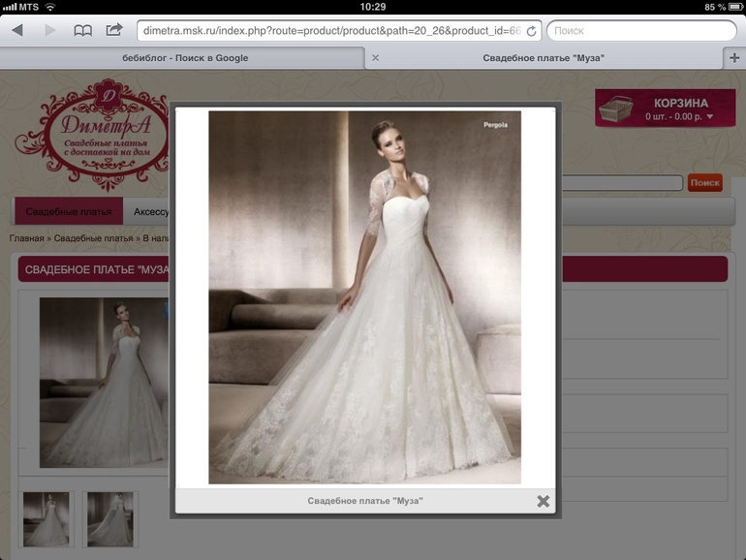Open 'Свадебные платья' breadcrumb link
Image resolution: width=746 pixels, height=560 pixels.
pyautogui.click(x=93, y=238)
